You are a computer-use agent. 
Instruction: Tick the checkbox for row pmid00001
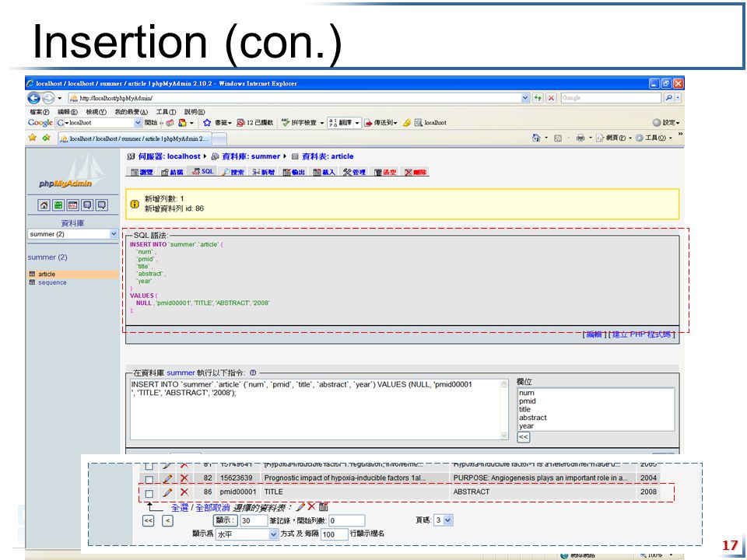[x=149, y=494]
